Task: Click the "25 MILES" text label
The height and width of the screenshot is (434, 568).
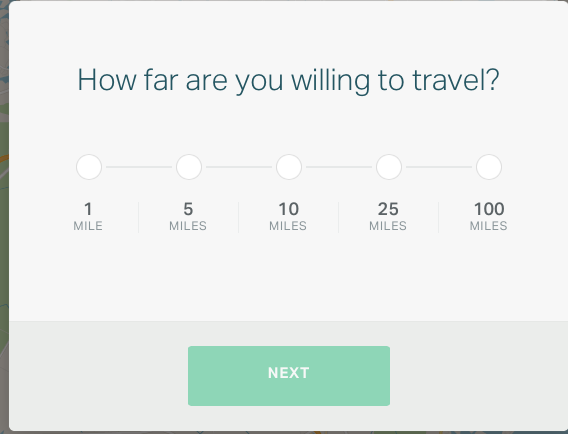Action: [388, 217]
